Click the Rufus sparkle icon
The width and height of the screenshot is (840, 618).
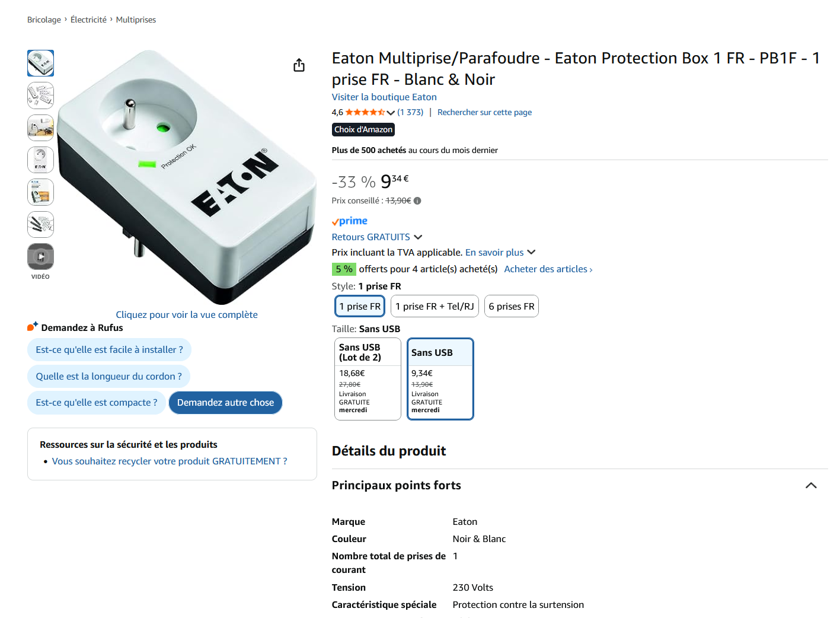[x=33, y=327]
